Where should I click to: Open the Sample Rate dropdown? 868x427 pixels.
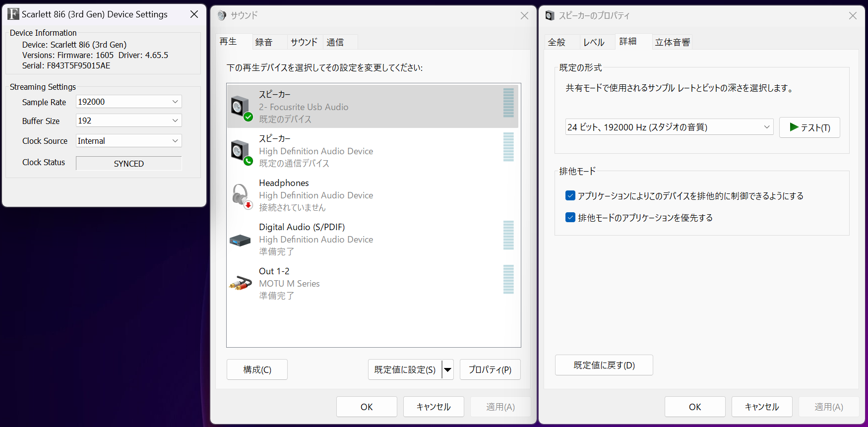(x=129, y=102)
